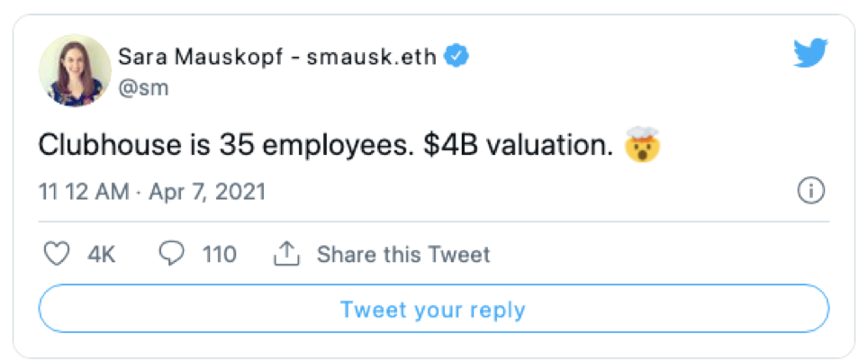868x362 pixels.
Task: Click the 4K likes count
Action: pyautogui.click(x=102, y=255)
